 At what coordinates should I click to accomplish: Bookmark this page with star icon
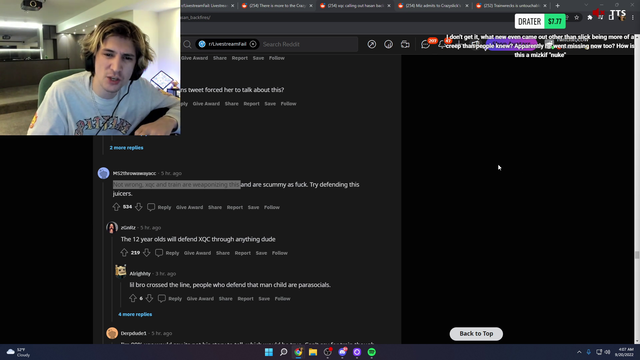click(577, 18)
